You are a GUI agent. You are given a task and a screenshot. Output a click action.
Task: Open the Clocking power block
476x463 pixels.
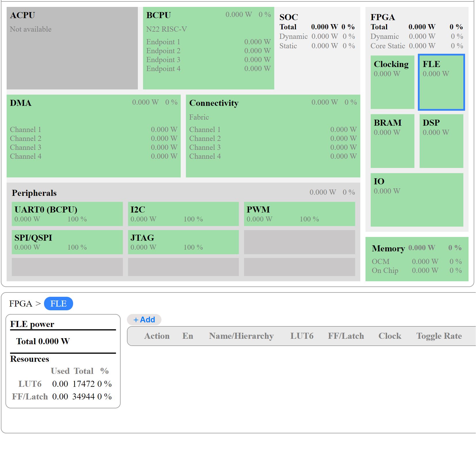[x=392, y=82]
